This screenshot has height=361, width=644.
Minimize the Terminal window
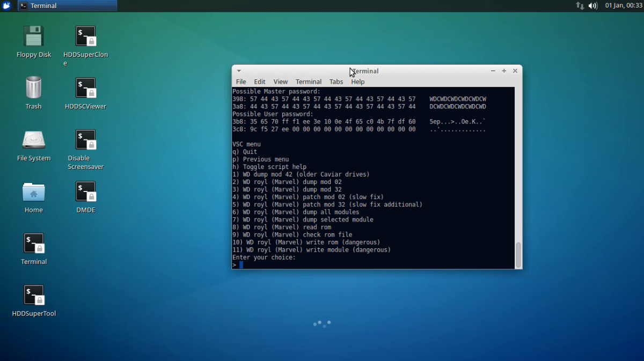(493, 71)
